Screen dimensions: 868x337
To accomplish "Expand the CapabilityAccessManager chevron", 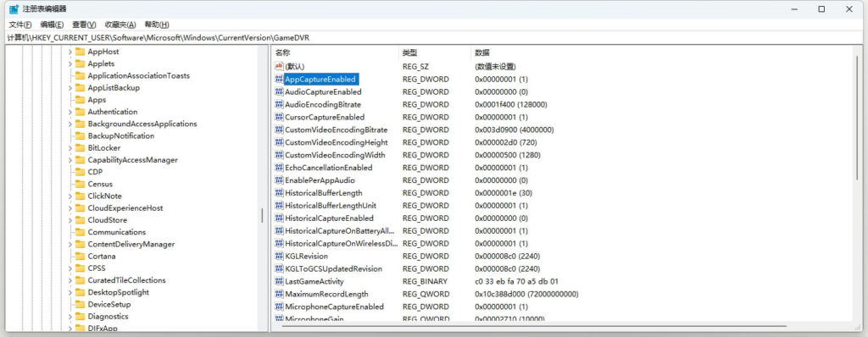I will [x=70, y=160].
